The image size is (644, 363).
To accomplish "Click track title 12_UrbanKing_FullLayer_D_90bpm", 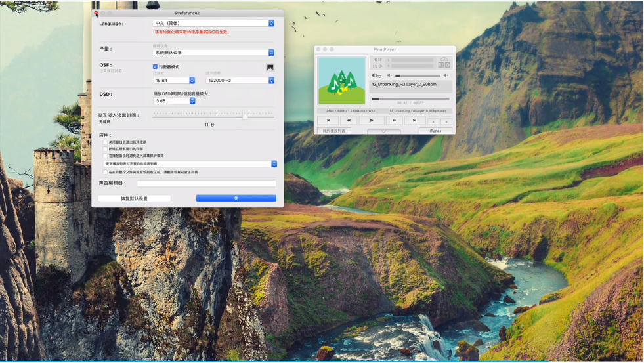I will (404, 84).
